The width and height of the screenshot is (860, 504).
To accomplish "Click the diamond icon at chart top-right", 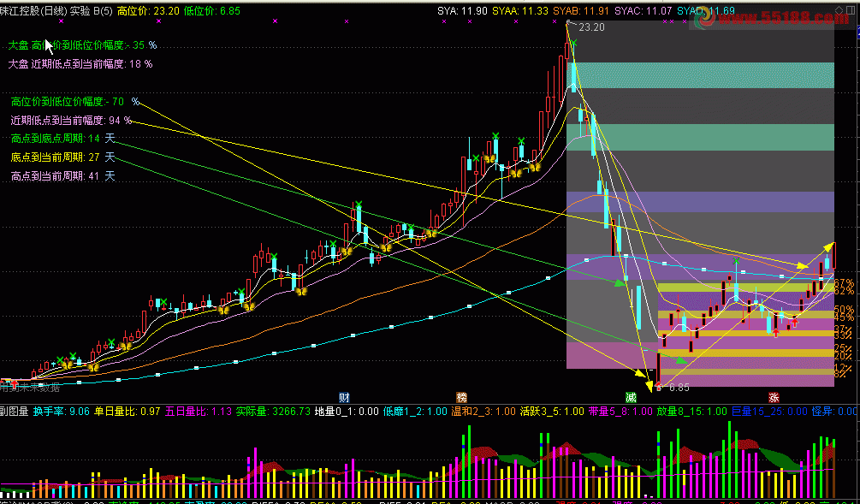I will tap(839, 10).
